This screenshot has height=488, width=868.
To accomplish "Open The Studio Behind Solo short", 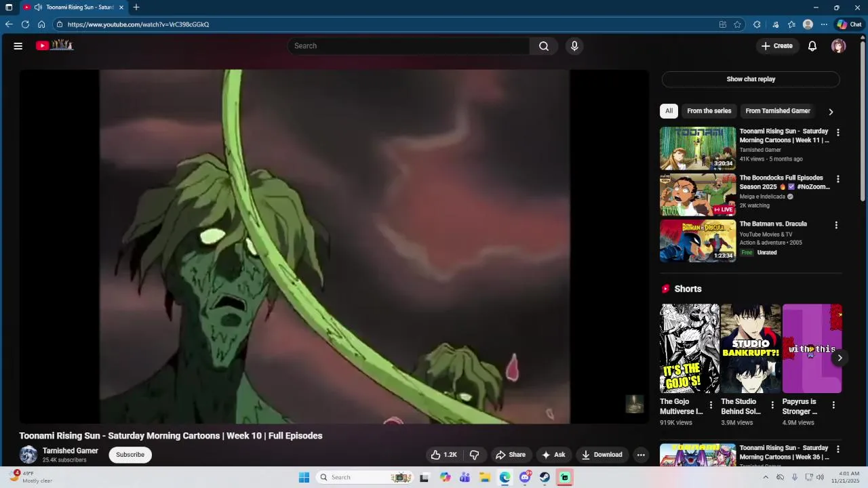I will [x=751, y=348].
